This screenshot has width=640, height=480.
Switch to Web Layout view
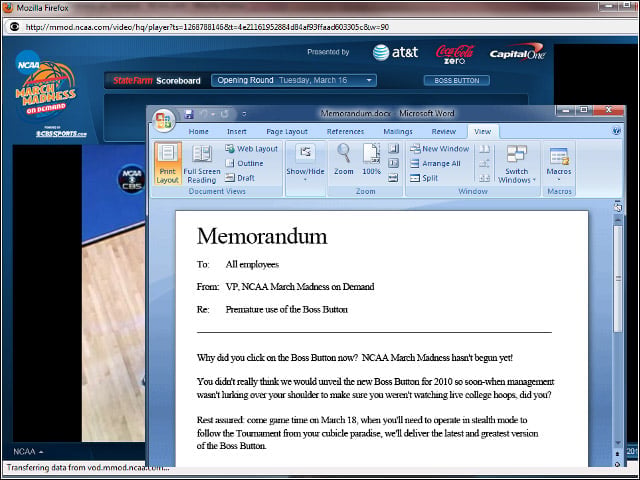point(252,149)
